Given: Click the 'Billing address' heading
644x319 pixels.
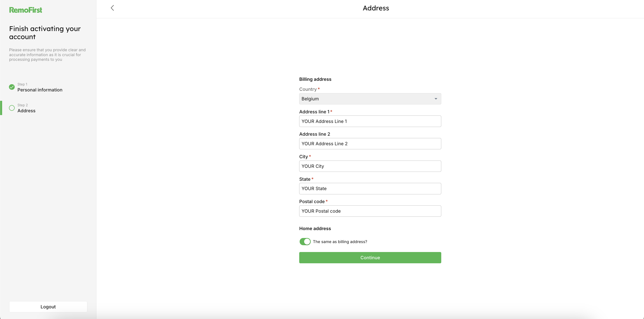Looking at the screenshot, I should tap(315, 79).
